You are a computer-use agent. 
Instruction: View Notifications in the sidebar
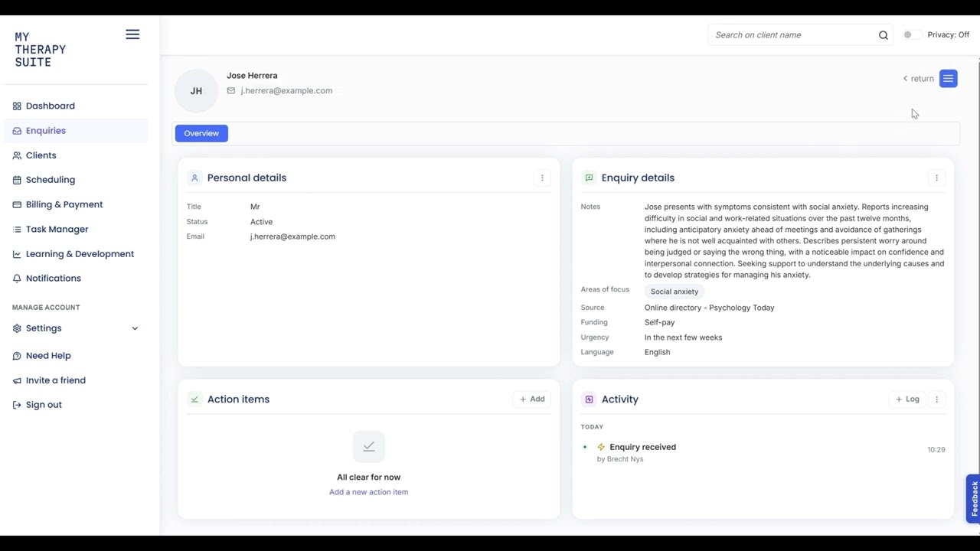pyautogui.click(x=54, y=278)
